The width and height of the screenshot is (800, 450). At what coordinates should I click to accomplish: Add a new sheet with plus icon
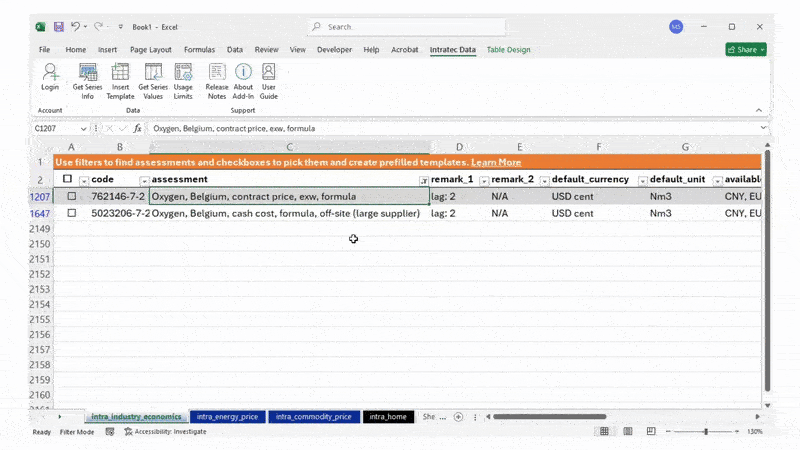458,417
